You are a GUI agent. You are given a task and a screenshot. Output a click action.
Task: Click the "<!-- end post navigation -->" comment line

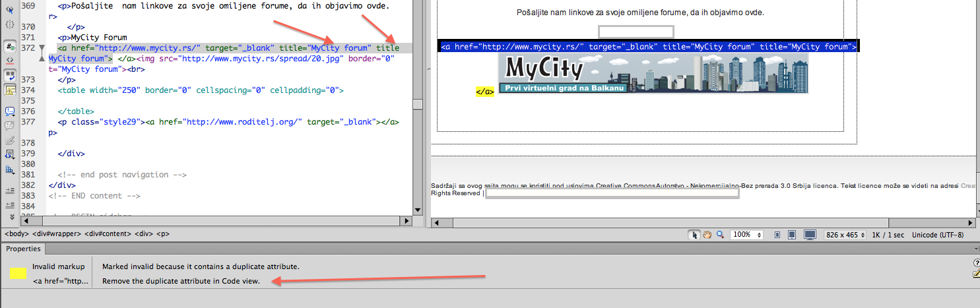122,175
